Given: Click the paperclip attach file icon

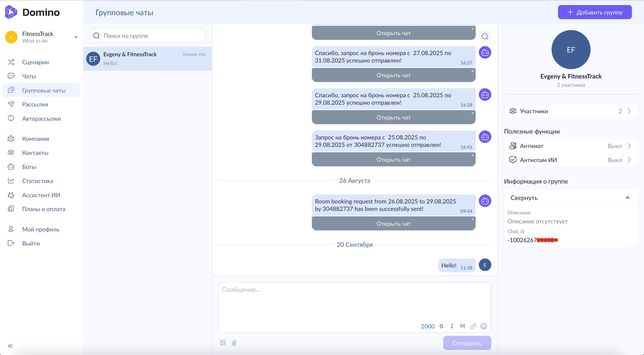Looking at the screenshot, I should click(x=234, y=343).
